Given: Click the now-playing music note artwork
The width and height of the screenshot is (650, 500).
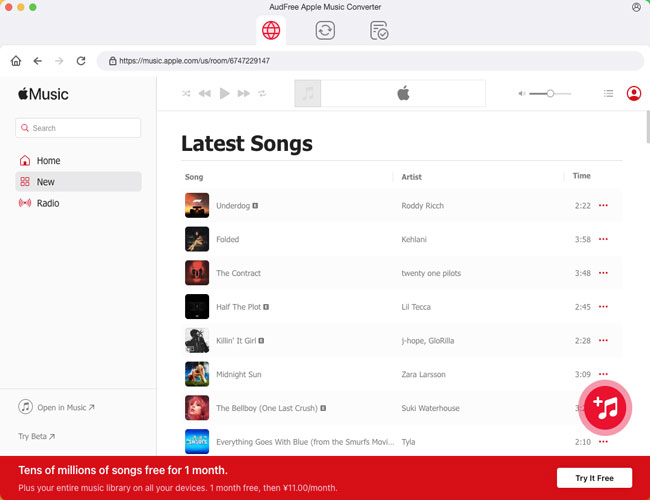Looking at the screenshot, I should coord(308,94).
